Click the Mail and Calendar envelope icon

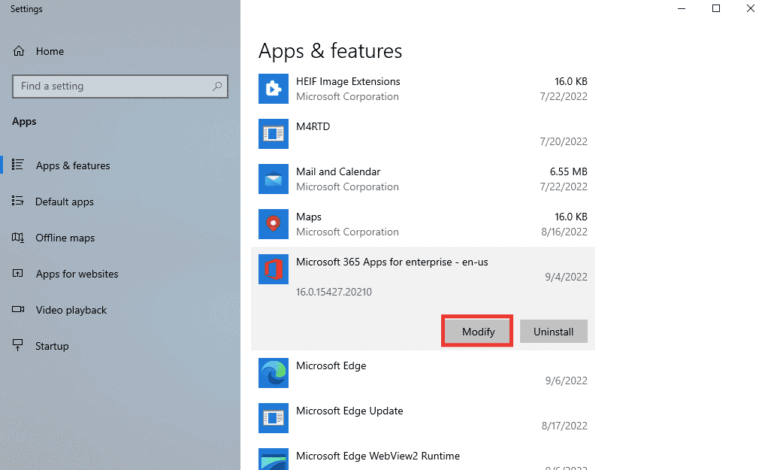point(273,179)
